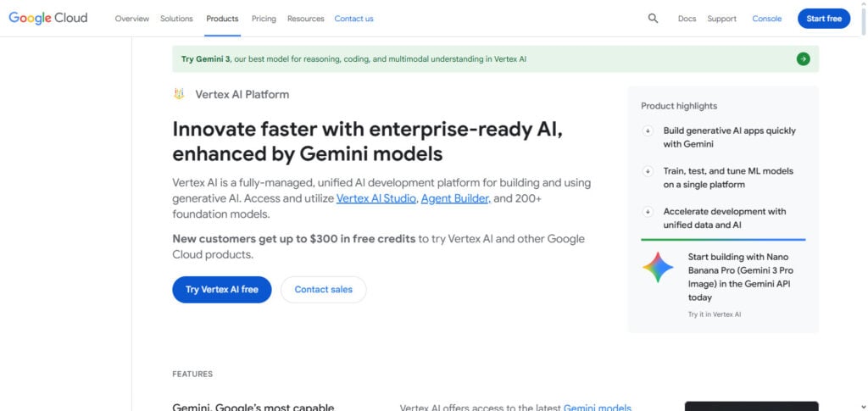Click the dark video thumbnail at bottom right
The image size is (868, 411).
click(751, 406)
